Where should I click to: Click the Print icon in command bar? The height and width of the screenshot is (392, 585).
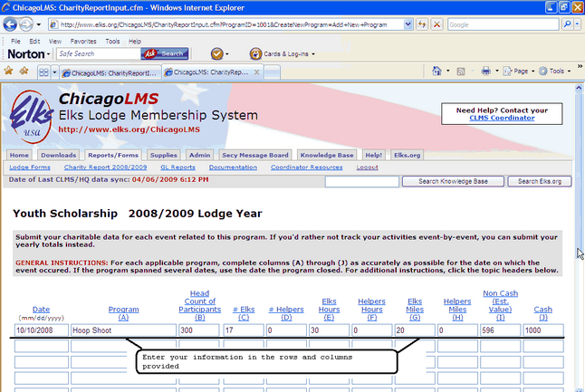(486, 71)
